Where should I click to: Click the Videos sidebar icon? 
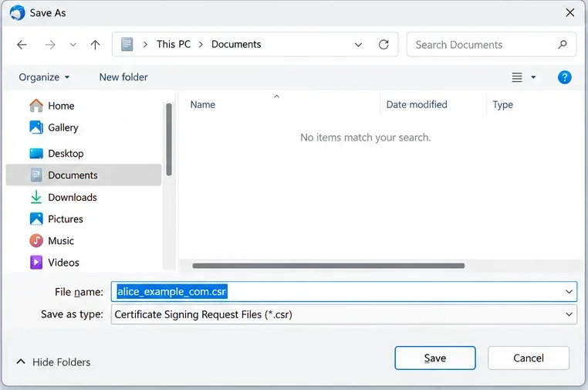[36, 263]
